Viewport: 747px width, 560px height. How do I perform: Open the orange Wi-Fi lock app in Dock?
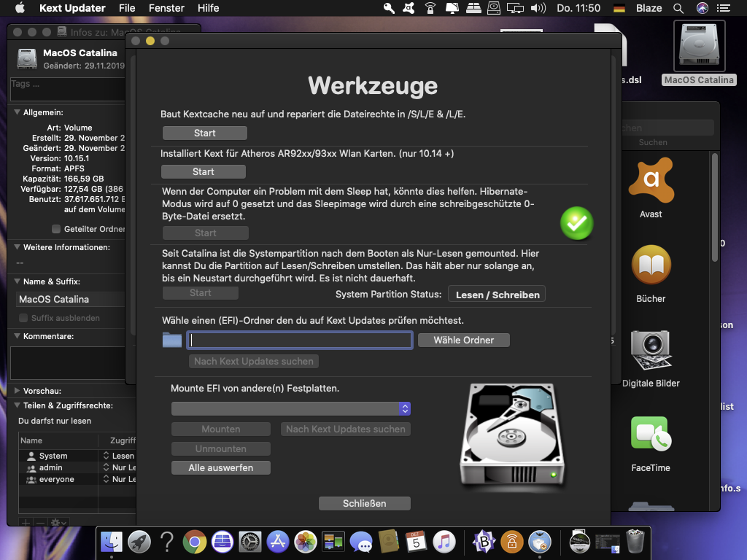point(512,542)
